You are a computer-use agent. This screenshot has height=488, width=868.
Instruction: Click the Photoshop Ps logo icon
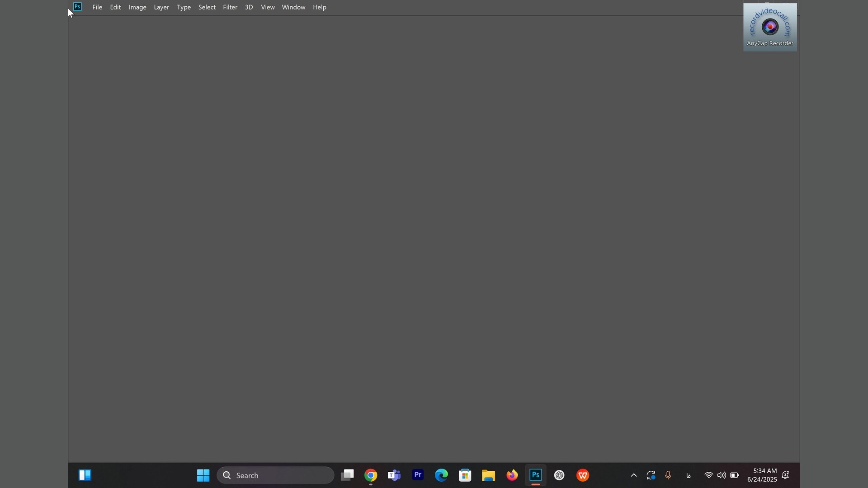click(77, 7)
